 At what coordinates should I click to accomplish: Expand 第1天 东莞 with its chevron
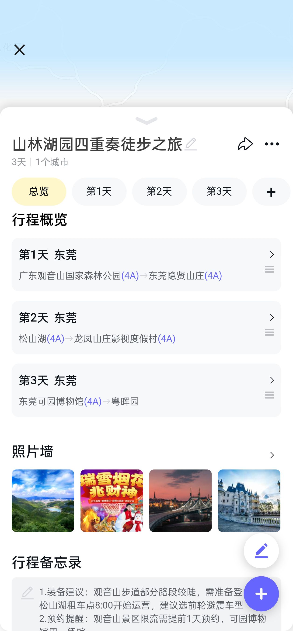[272, 255]
